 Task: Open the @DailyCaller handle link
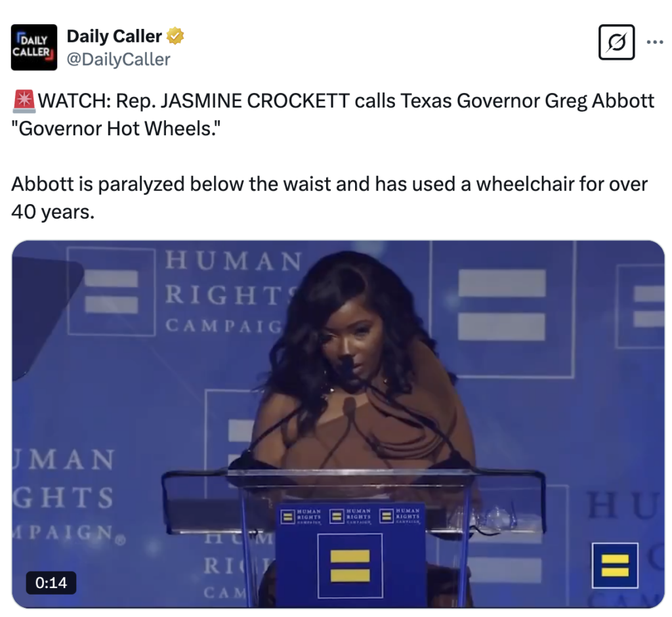coord(118,59)
